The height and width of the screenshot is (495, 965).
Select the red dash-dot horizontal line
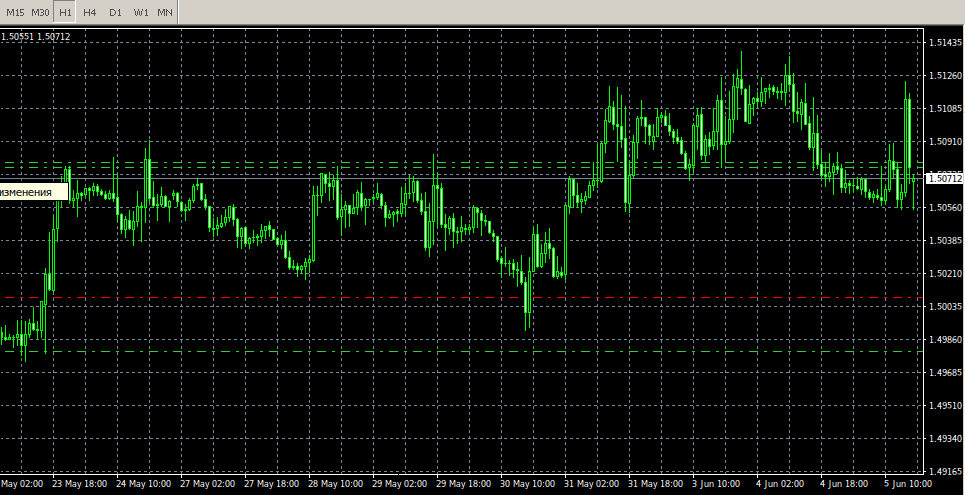coord(462,297)
